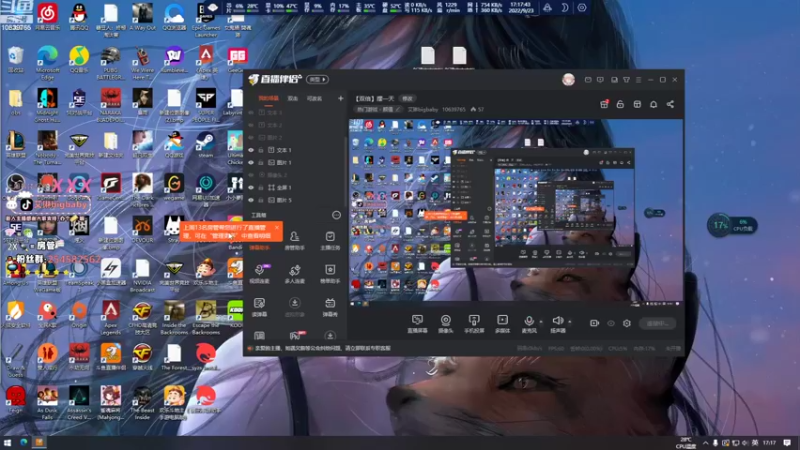This screenshot has height=450, width=800.
Task: Open the notification bell icon
Action: coord(654,104)
